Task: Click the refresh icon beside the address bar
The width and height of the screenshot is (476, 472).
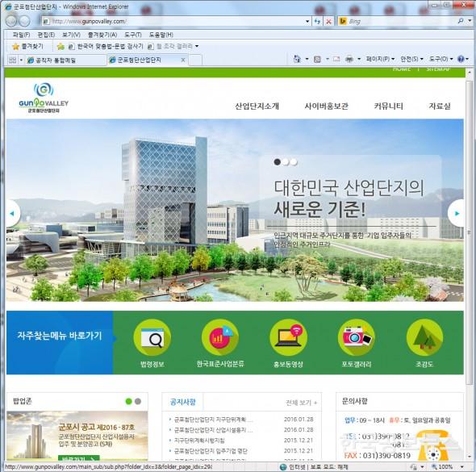Action: pyautogui.click(x=317, y=21)
